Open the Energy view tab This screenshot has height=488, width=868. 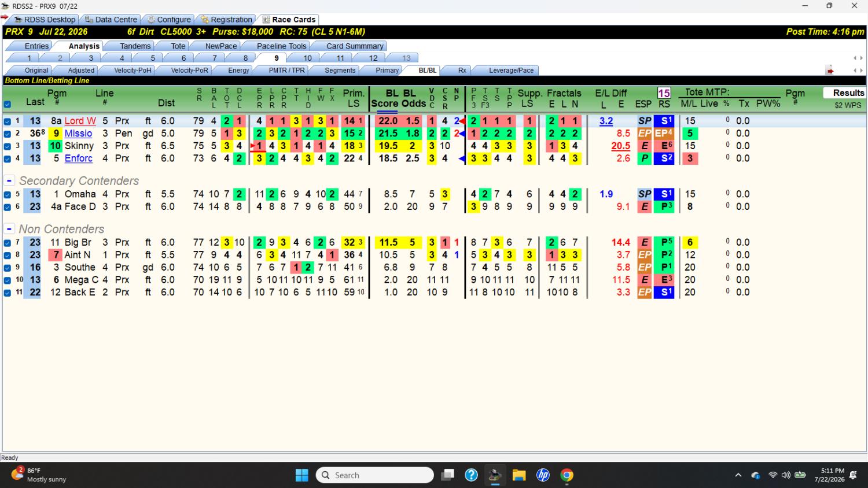pos(238,70)
